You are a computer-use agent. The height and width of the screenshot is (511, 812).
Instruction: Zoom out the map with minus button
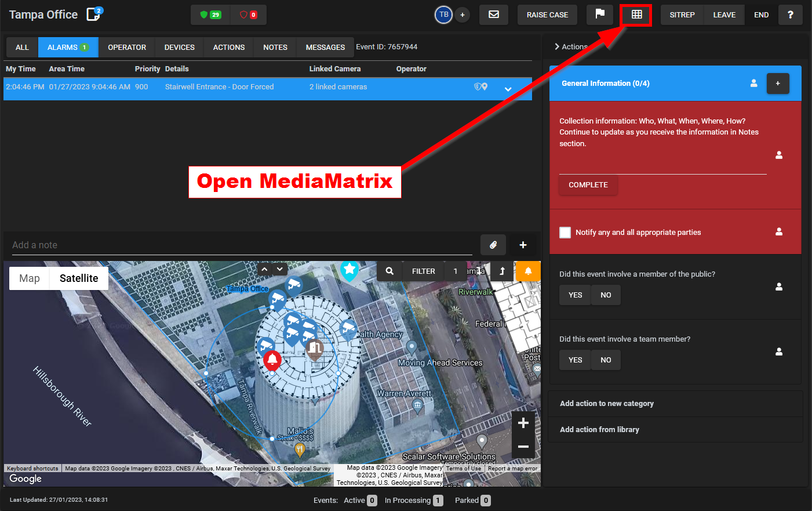pos(523,447)
